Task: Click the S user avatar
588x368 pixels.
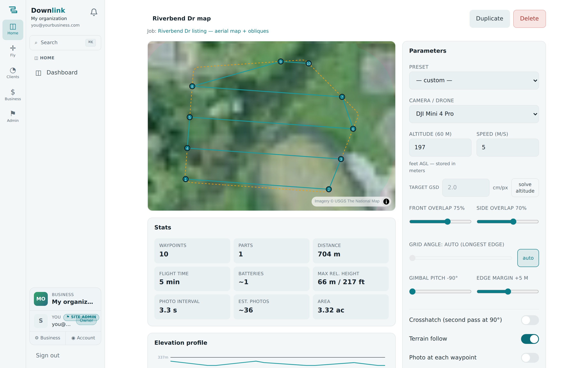Action: pyautogui.click(x=41, y=321)
